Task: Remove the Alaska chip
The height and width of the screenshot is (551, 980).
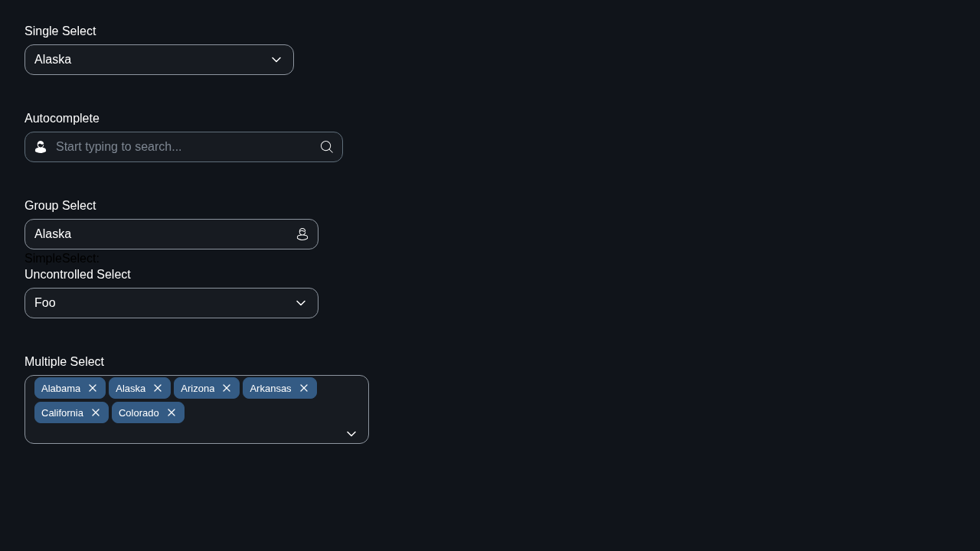Action: 158,388
